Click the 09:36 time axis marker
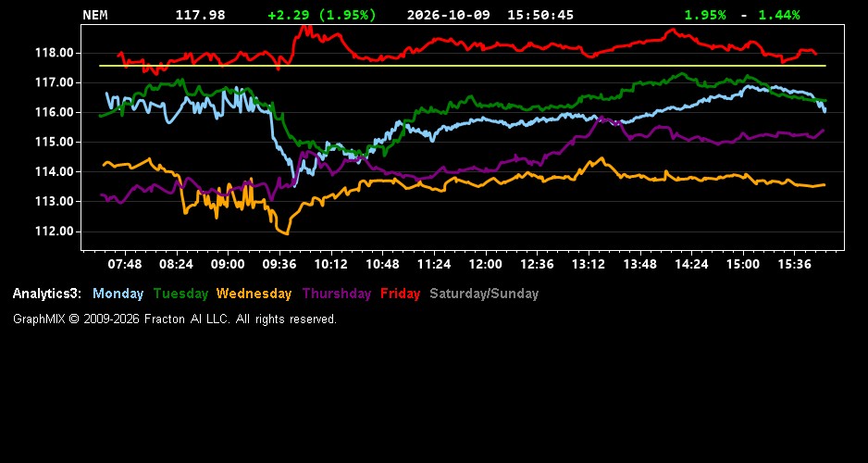 [x=279, y=264]
